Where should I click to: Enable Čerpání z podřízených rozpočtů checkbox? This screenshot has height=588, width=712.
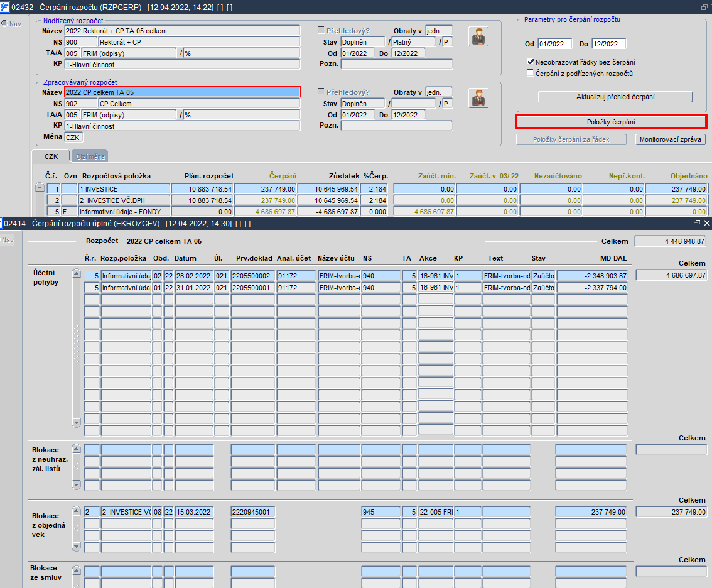[x=530, y=73]
